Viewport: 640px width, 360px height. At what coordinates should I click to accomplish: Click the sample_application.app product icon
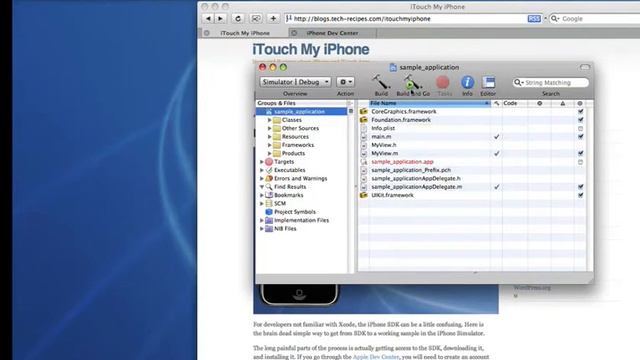[x=363, y=162]
